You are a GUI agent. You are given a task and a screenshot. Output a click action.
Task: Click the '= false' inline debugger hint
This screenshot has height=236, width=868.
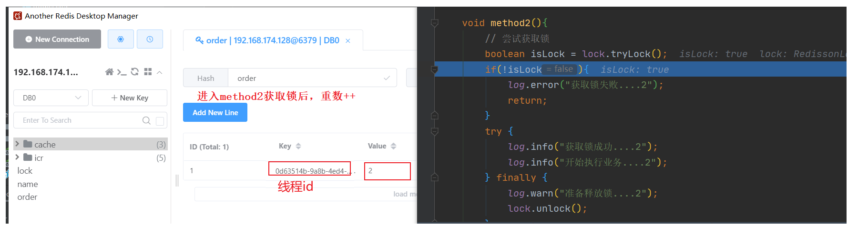tap(560, 69)
